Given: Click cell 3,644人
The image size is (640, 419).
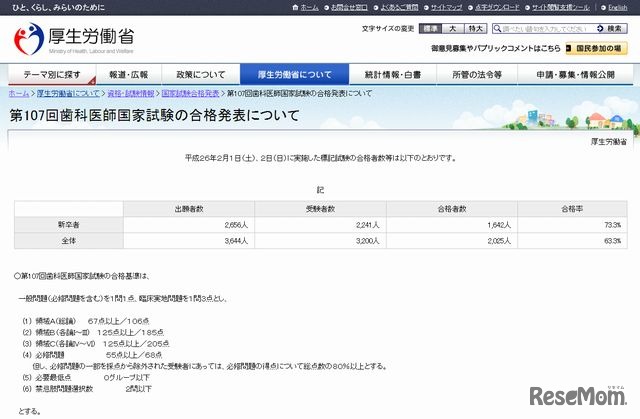Looking at the screenshot, I should point(189,241).
